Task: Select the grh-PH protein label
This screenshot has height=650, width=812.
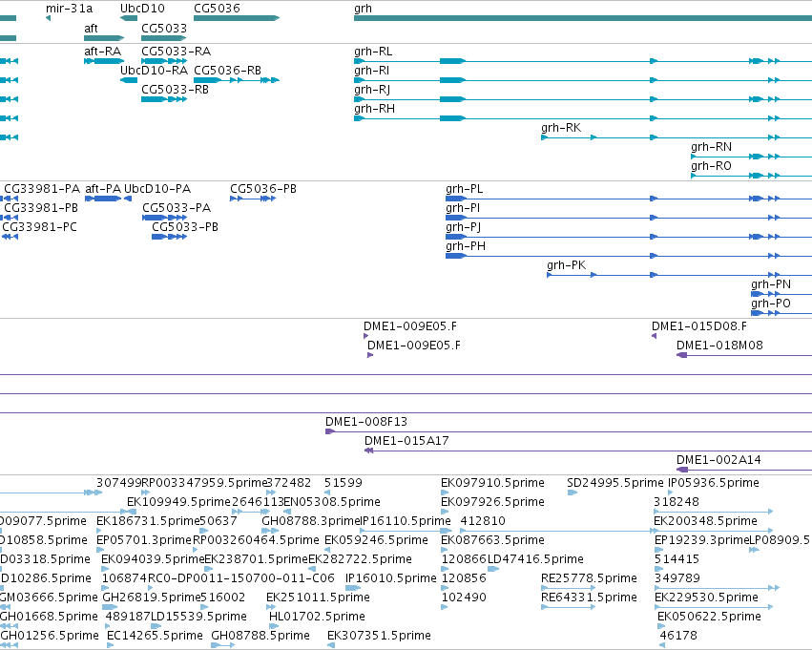Action: [466, 246]
